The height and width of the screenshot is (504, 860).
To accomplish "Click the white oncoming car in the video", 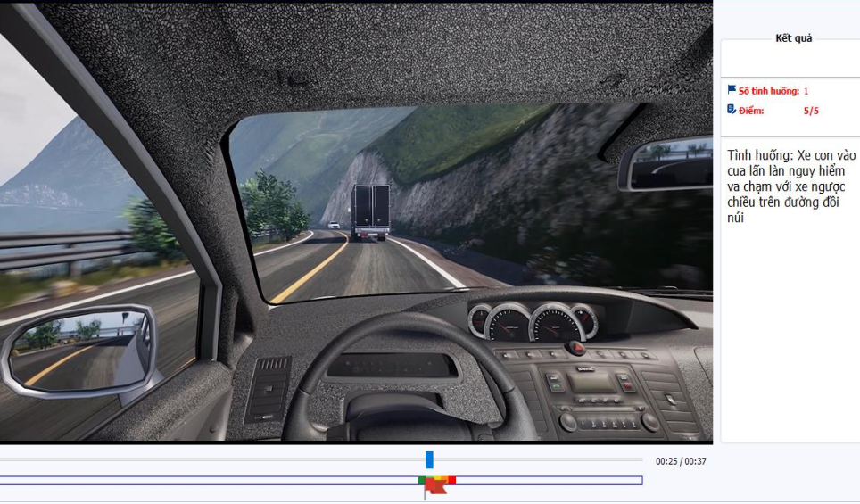I will click(x=334, y=226).
